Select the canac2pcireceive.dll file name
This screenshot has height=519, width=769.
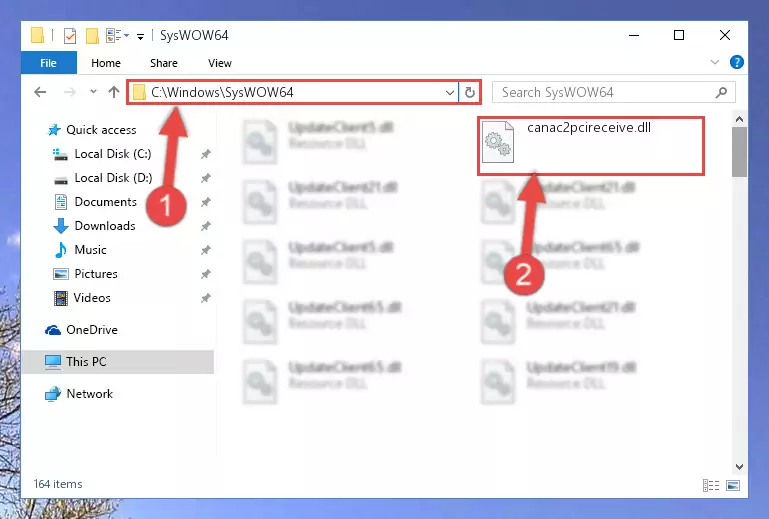coord(589,128)
